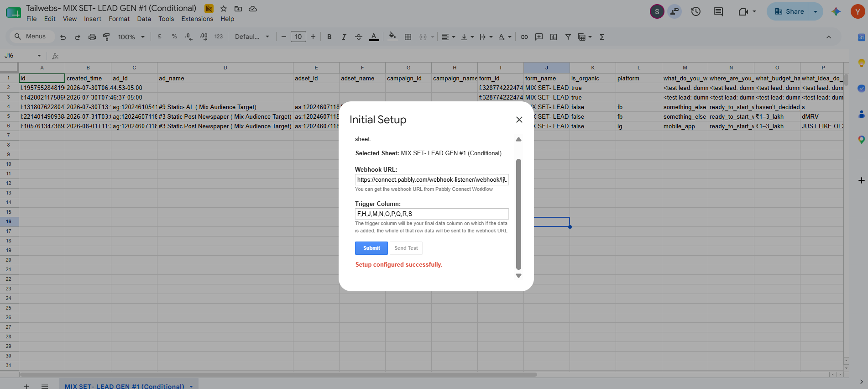Focus the Trigger Column field
The width and height of the screenshot is (868, 389).
(432, 214)
